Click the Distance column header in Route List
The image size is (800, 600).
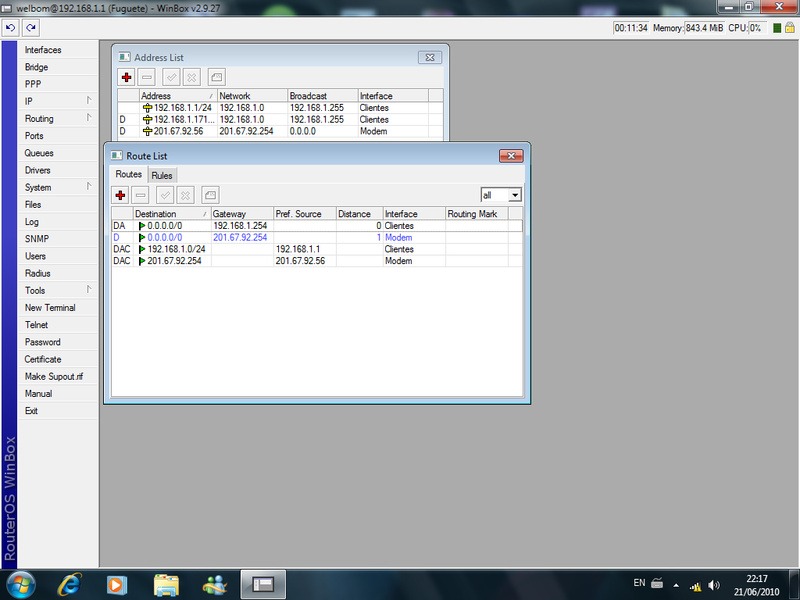tap(359, 214)
